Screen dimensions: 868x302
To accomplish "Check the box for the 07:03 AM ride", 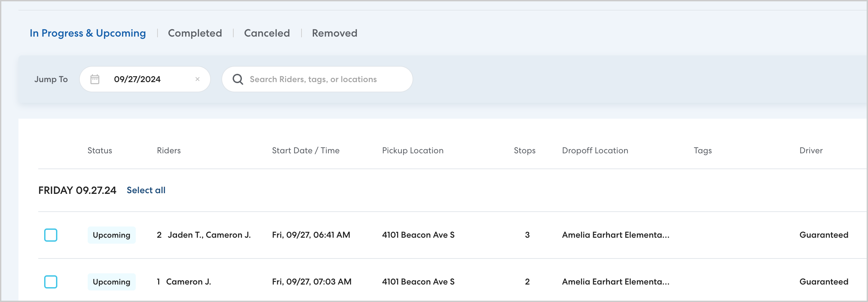I will 51,282.
